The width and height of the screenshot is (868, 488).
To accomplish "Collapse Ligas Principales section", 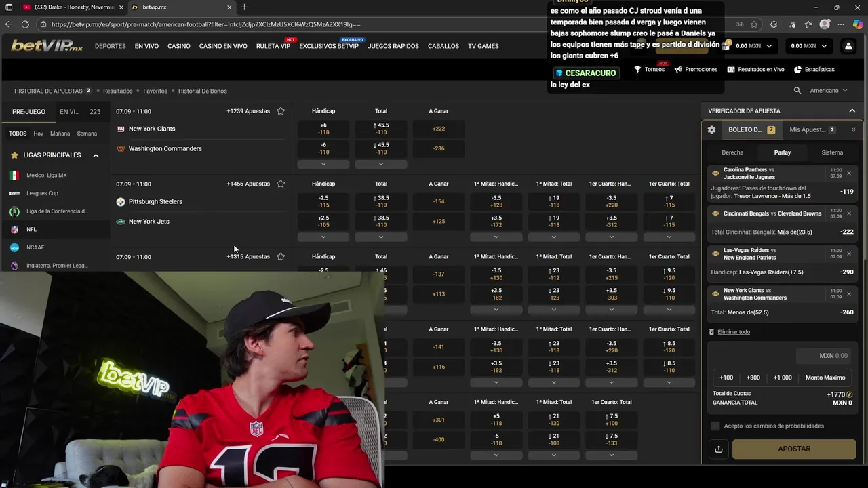I will [96, 155].
